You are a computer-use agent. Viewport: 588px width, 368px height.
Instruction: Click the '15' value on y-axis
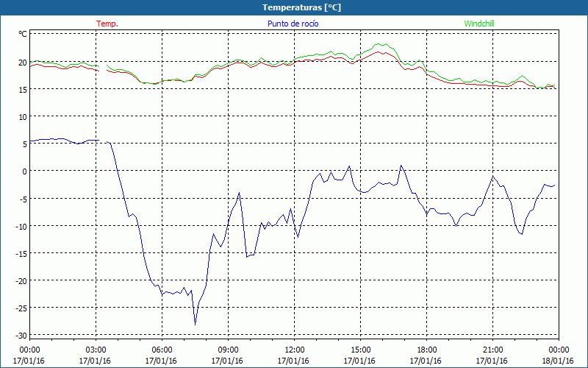click(23, 90)
